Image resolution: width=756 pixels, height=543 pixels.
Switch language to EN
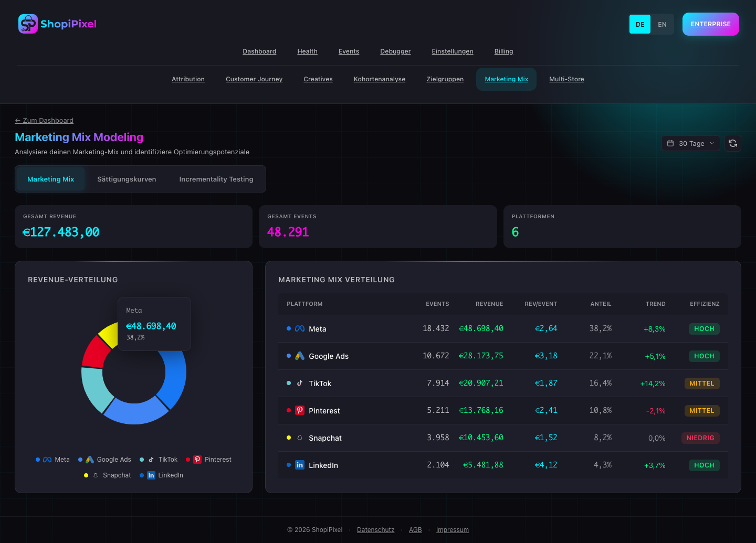coord(662,24)
